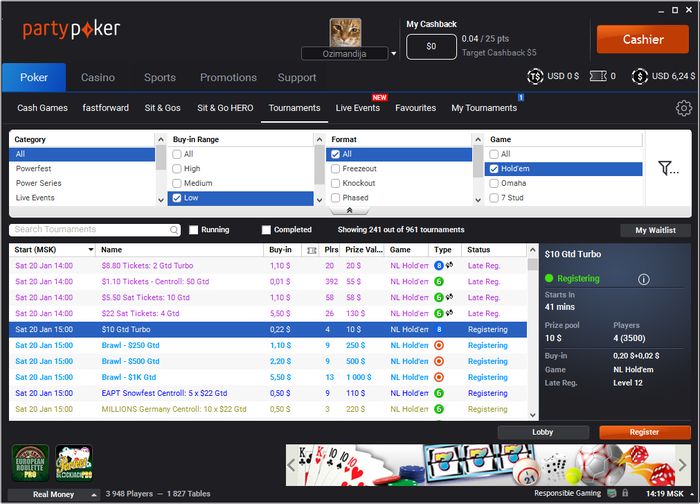Open the lobby settings gear icon
Screen dimensions: 700x504
pyautogui.click(x=683, y=108)
